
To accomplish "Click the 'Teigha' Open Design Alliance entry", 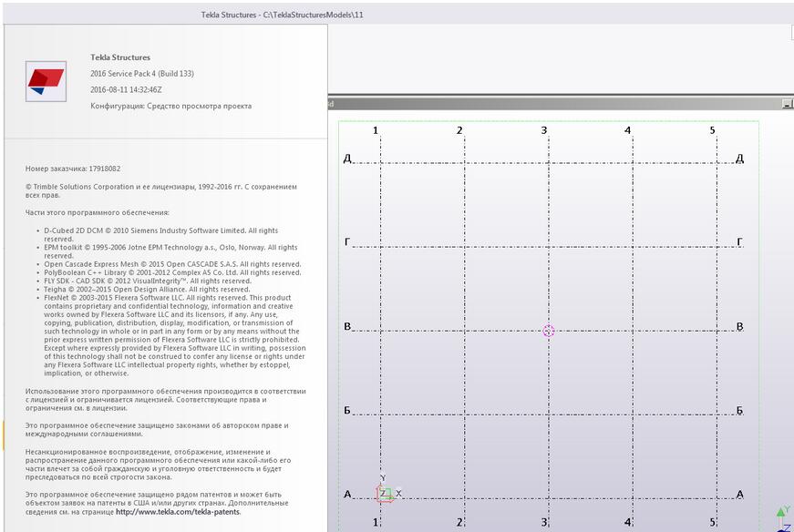I will point(147,290).
